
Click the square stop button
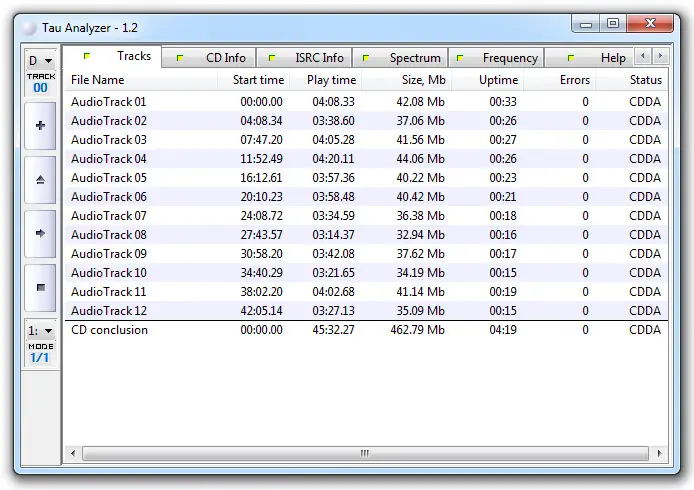[40, 288]
